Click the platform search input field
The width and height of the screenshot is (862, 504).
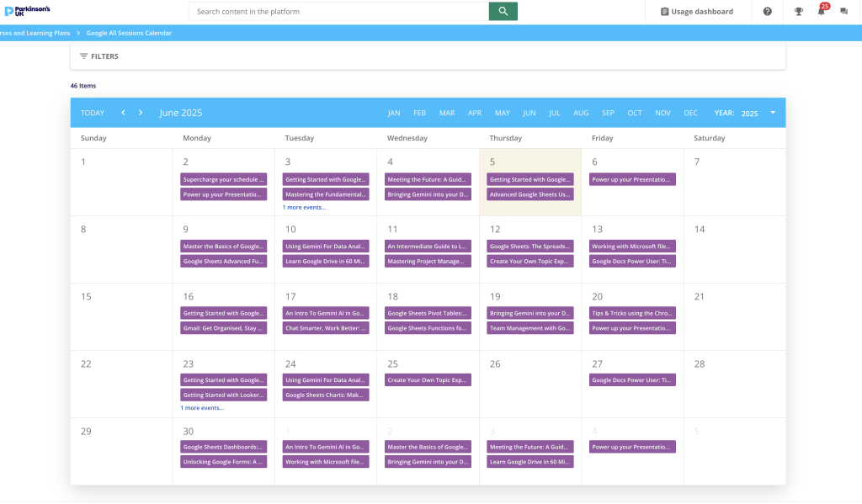[338, 12]
